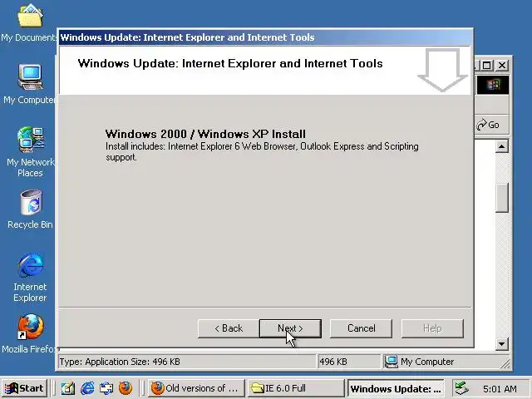532x399 pixels.
Task: Click the scrollbar thumb in the background window
Action: (501, 198)
